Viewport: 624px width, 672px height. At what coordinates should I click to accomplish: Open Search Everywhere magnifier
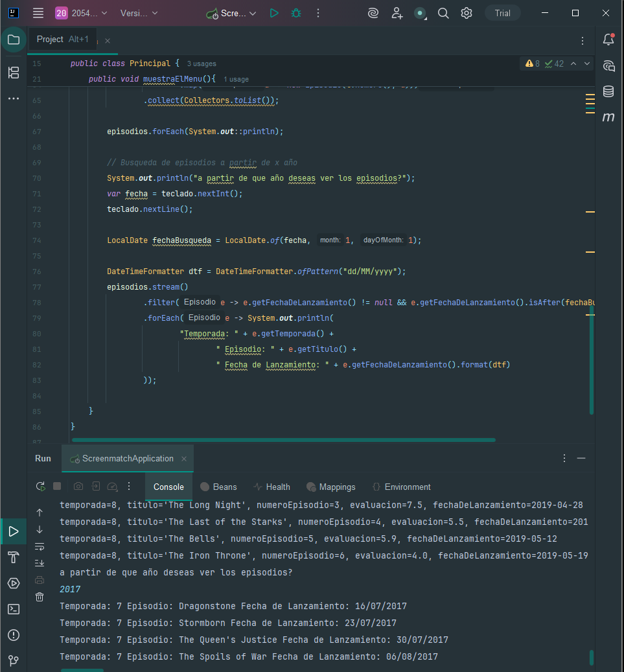tap(443, 14)
